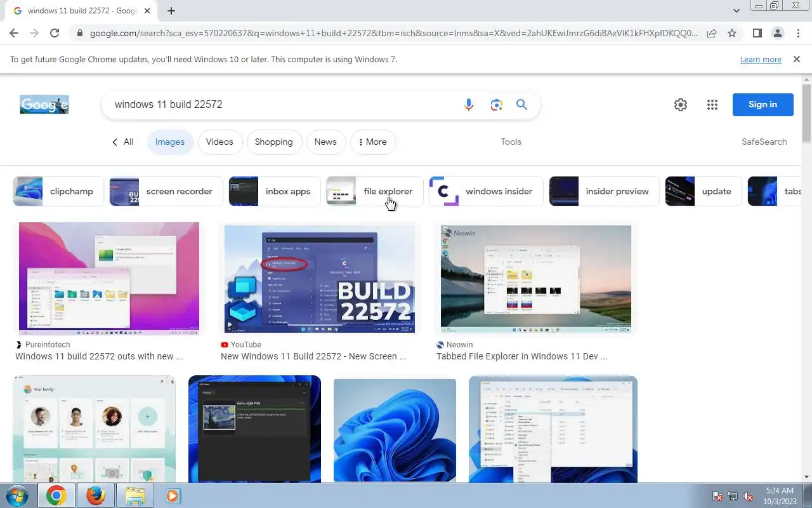Screen dimensions: 812x508
Task: Open Google quick settings gear
Action: (681, 105)
